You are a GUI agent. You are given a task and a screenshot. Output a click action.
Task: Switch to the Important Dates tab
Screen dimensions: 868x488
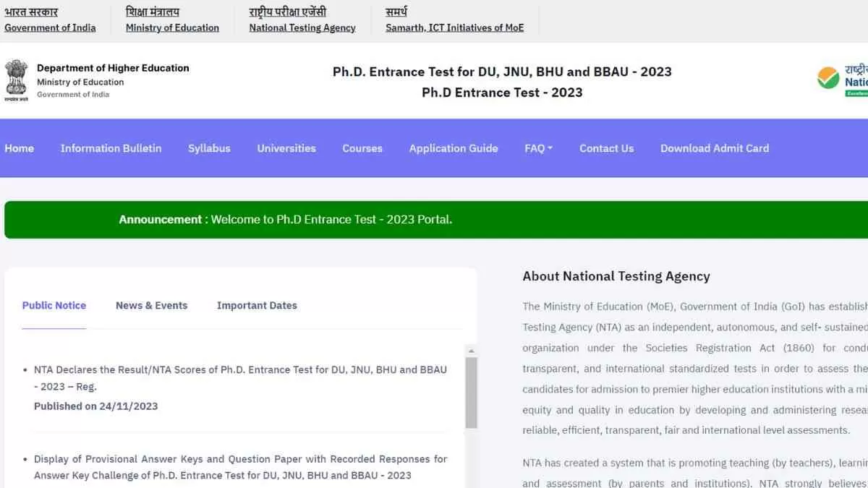257,305
